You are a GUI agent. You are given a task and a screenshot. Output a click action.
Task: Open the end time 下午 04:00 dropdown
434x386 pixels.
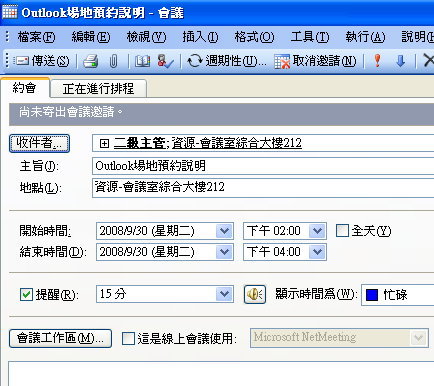(317, 252)
